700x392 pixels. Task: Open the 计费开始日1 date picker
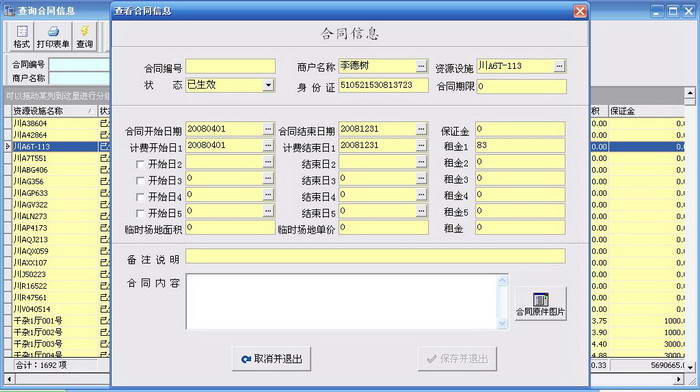click(x=268, y=146)
